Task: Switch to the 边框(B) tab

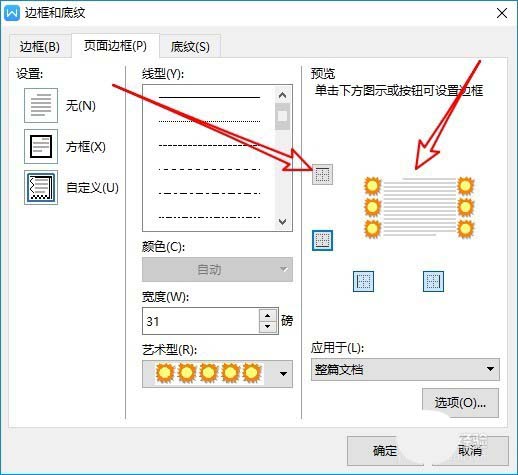Action: coord(40,46)
